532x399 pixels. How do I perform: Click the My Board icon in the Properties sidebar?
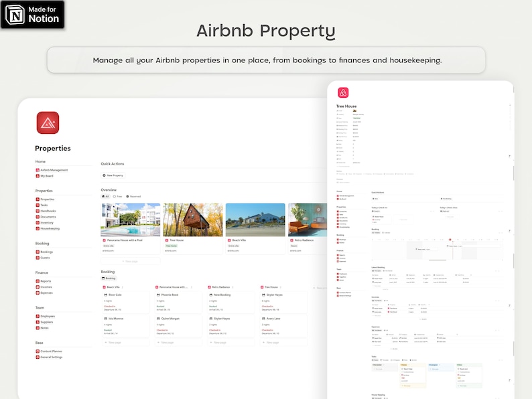(38, 176)
